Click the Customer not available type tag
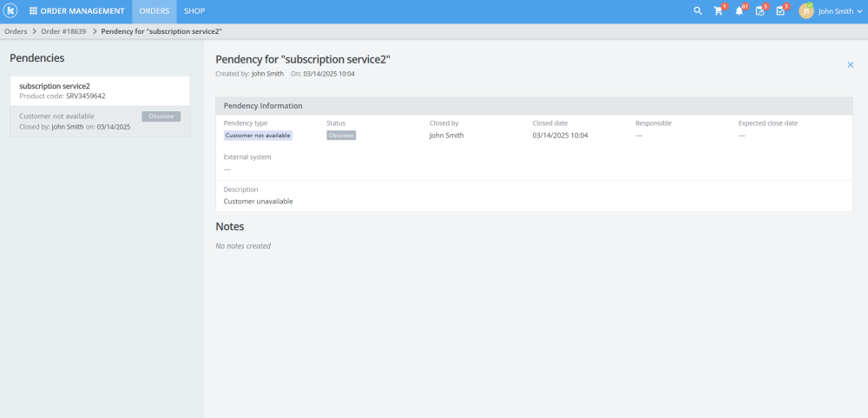The height and width of the screenshot is (418, 868). (258, 136)
